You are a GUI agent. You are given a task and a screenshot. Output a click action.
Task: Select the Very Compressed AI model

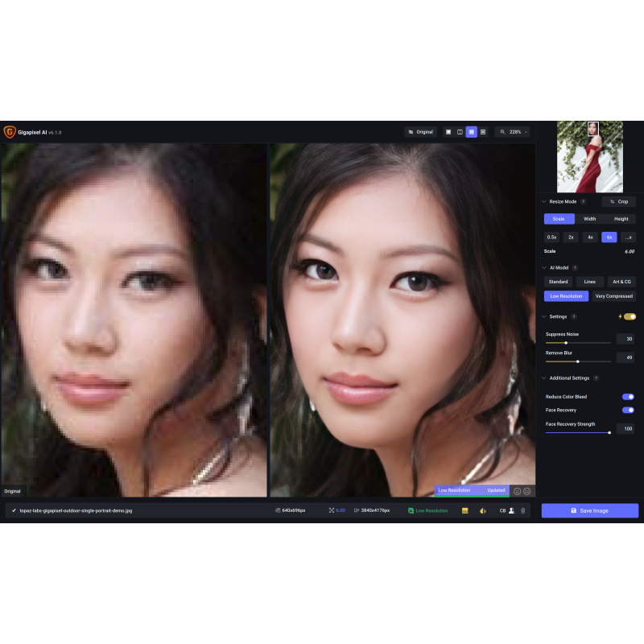(613, 296)
